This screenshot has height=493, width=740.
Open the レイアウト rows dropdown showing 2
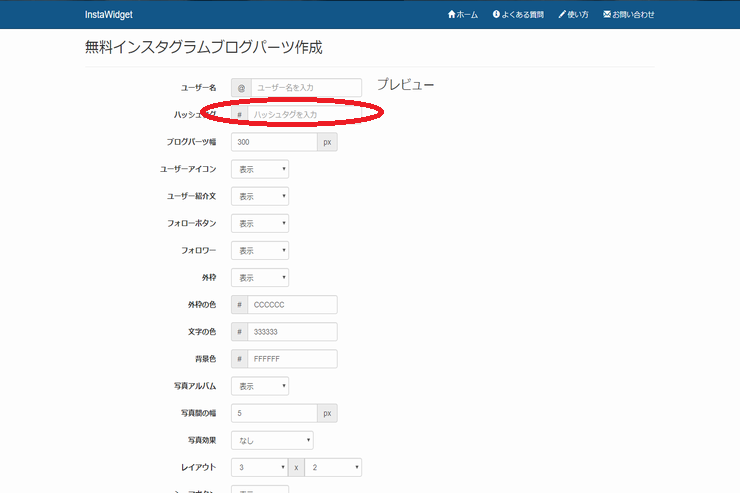333,468
